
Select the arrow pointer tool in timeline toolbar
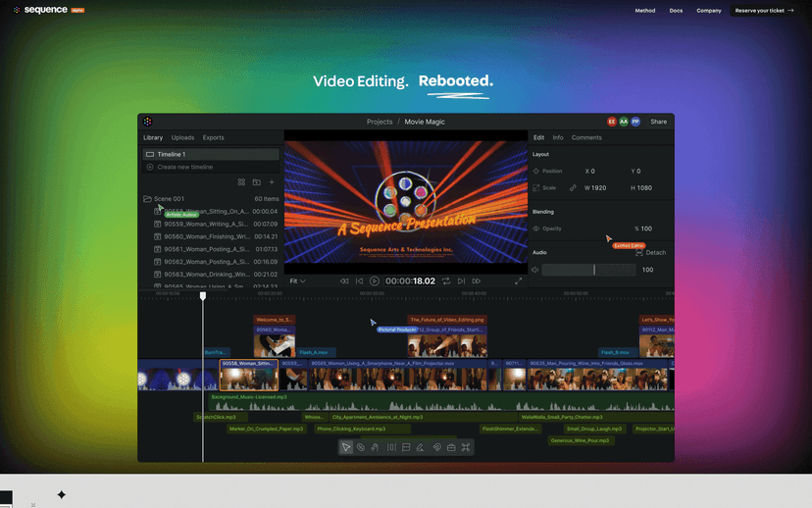346,447
